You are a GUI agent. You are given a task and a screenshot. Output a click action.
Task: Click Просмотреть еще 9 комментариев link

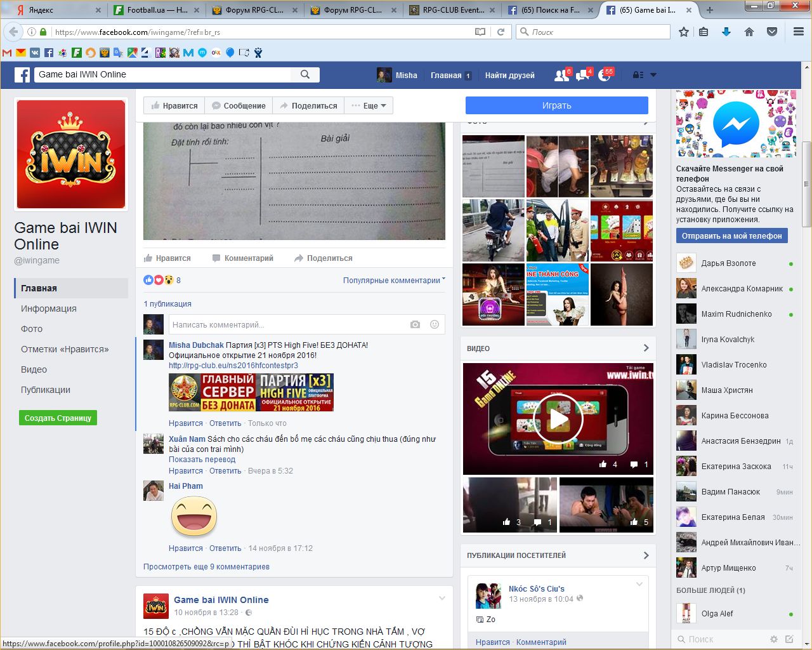(206, 566)
